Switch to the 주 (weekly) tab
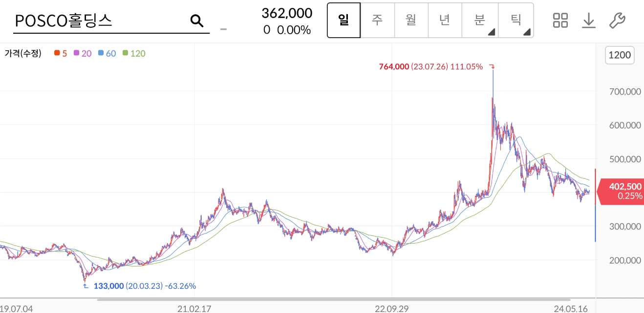 click(377, 21)
